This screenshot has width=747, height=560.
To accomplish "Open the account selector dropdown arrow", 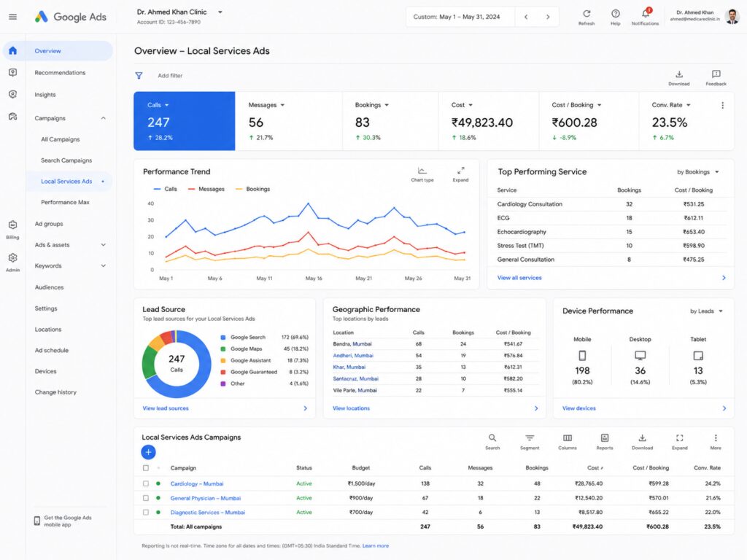I will [x=220, y=12].
